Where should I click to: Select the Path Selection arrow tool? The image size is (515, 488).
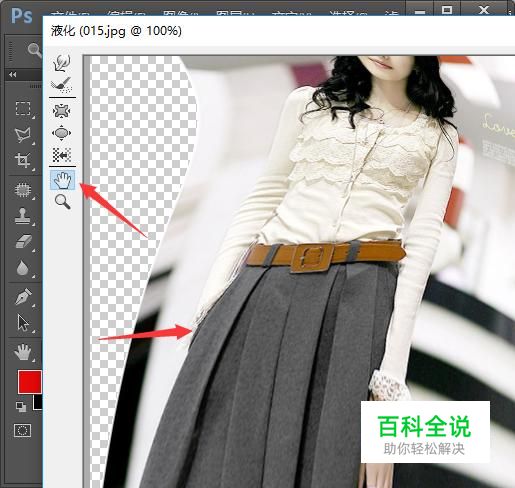pos(23,322)
